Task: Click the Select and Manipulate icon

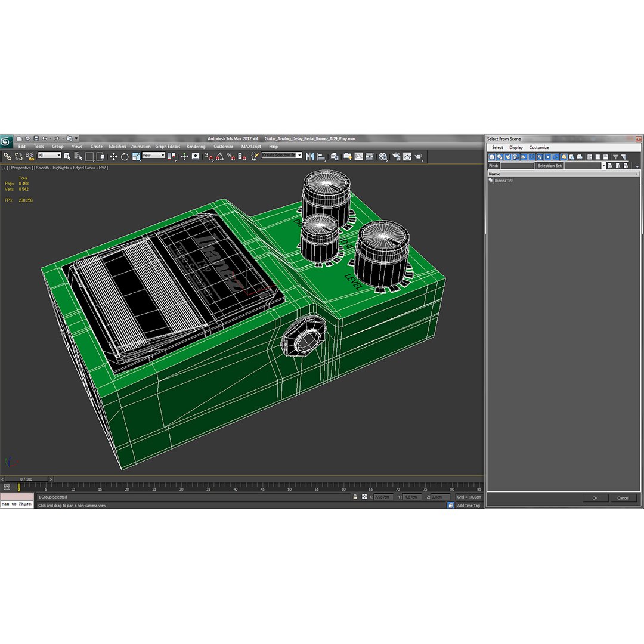Action: (184, 156)
